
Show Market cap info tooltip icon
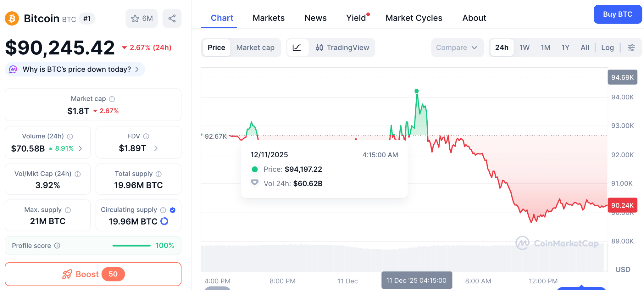pos(112,99)
